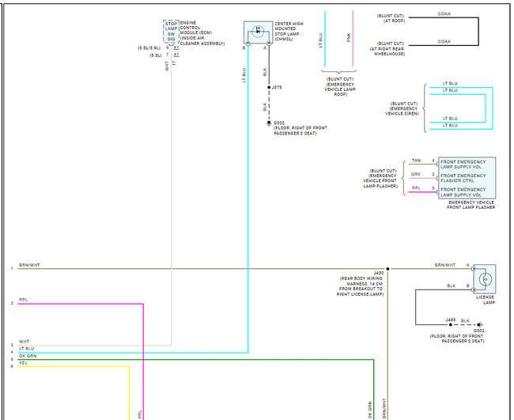
Task: Click the 'BLK' label between J485 and ground
Action: (465, 321)
